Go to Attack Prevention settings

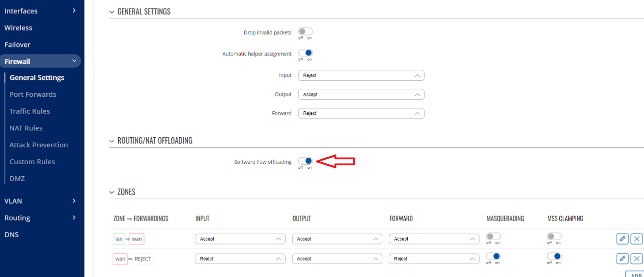click(x=38, y=145)
